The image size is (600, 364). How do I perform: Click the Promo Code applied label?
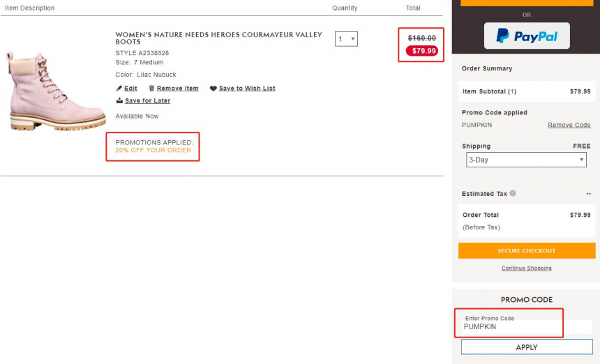(495, 112)
